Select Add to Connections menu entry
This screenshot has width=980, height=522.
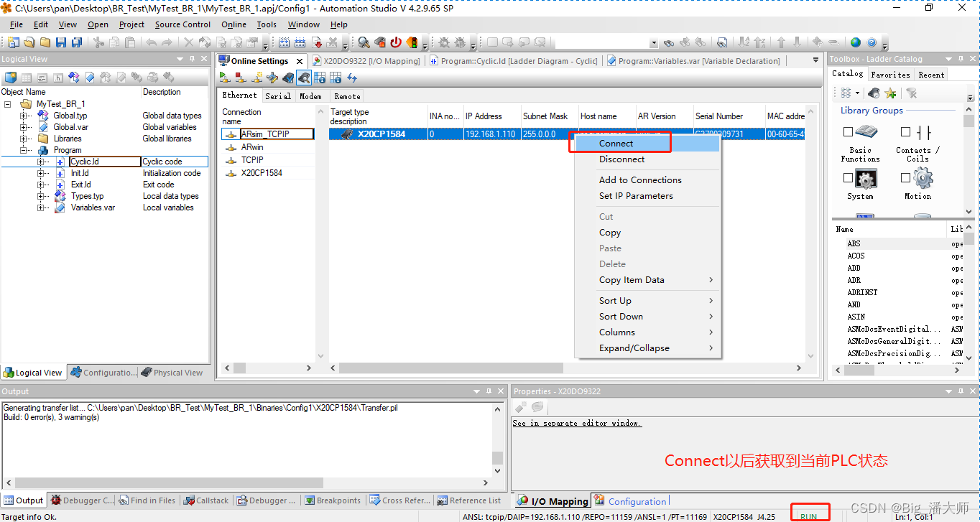pos(647,180)
